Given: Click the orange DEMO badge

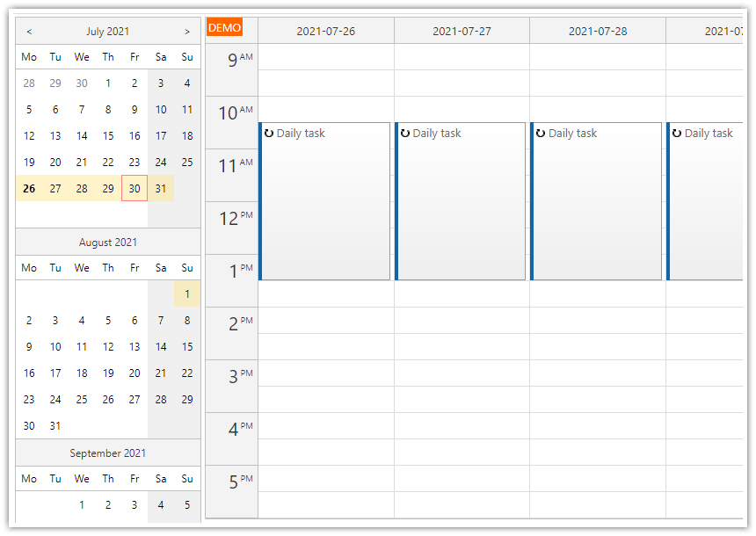Looking at the screenshot, I should point(224,28).
